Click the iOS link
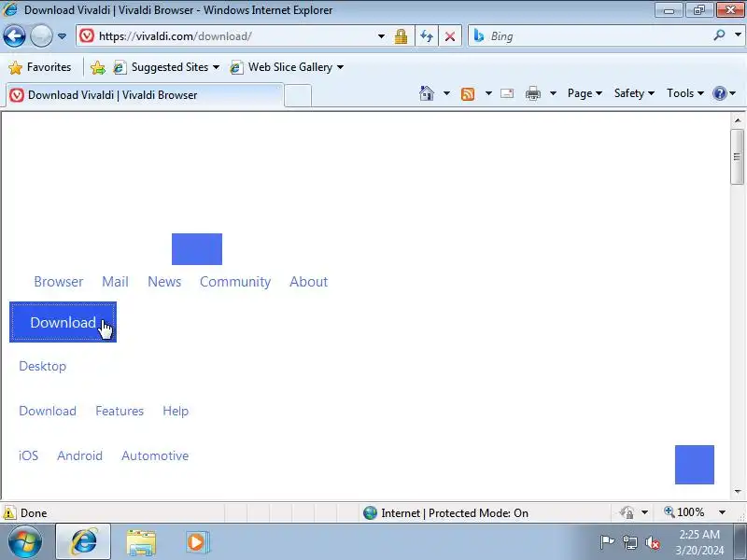 29,455
